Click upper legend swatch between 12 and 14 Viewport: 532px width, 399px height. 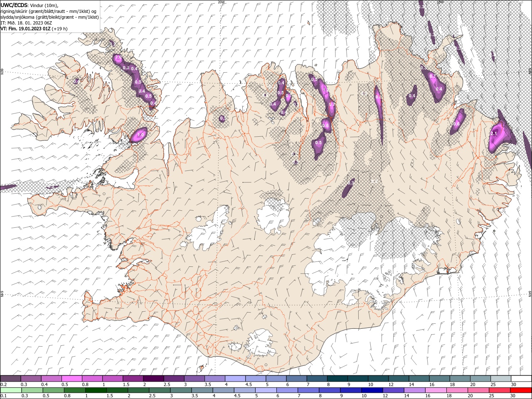point(398,378)
